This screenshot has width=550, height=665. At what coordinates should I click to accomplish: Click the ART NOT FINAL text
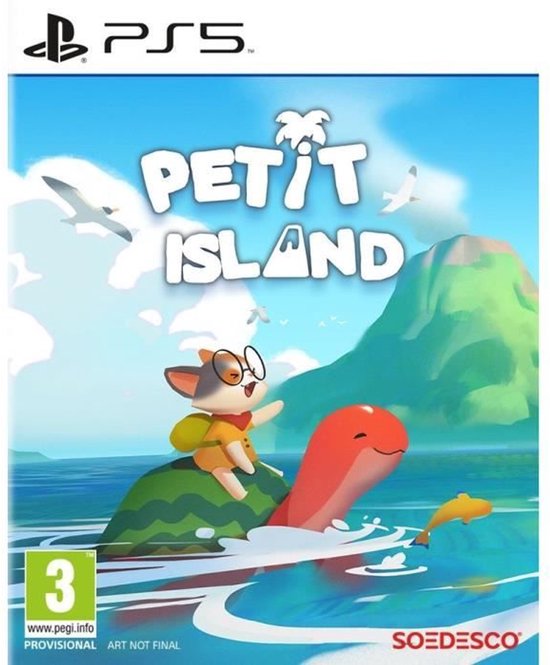pos(144,645)
